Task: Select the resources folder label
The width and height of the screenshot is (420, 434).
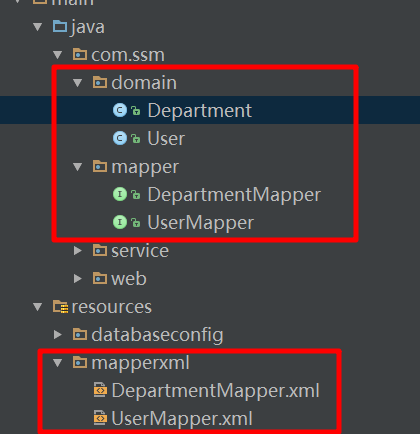Action: (x=112, y=307)
